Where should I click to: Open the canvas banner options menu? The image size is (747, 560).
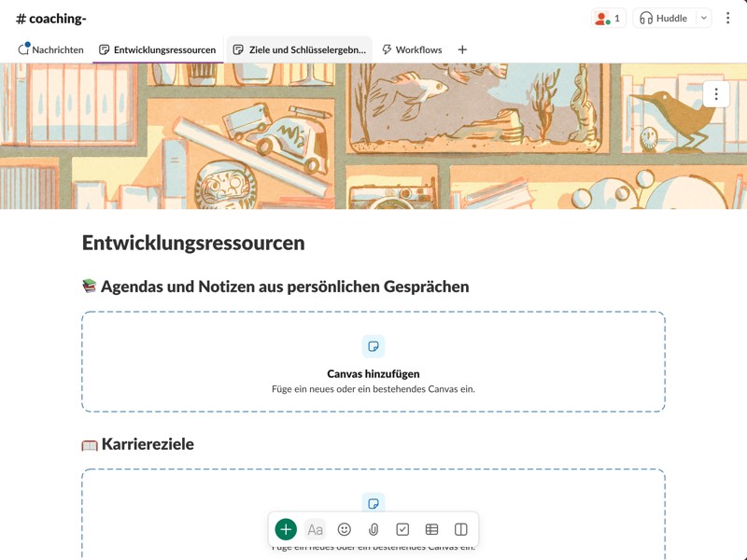coord(716,94)
